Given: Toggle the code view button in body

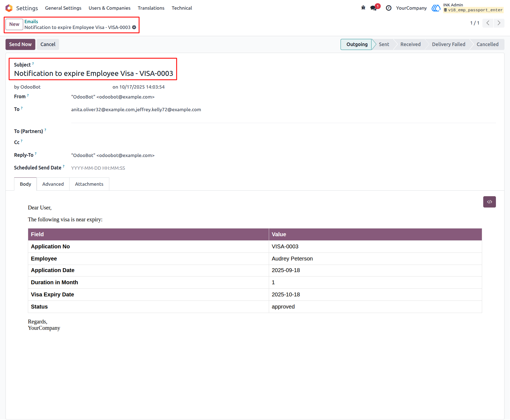Looking at the screenshot, I should tap(489, 202).
